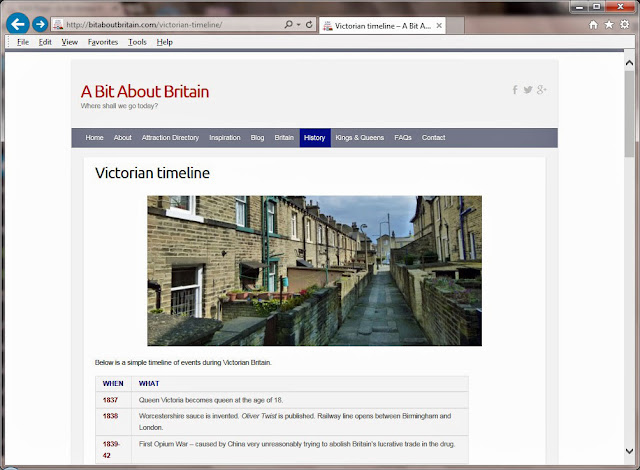Go to Home in site navigation
This screenshot has height=470, width=640.
[94, 138]
